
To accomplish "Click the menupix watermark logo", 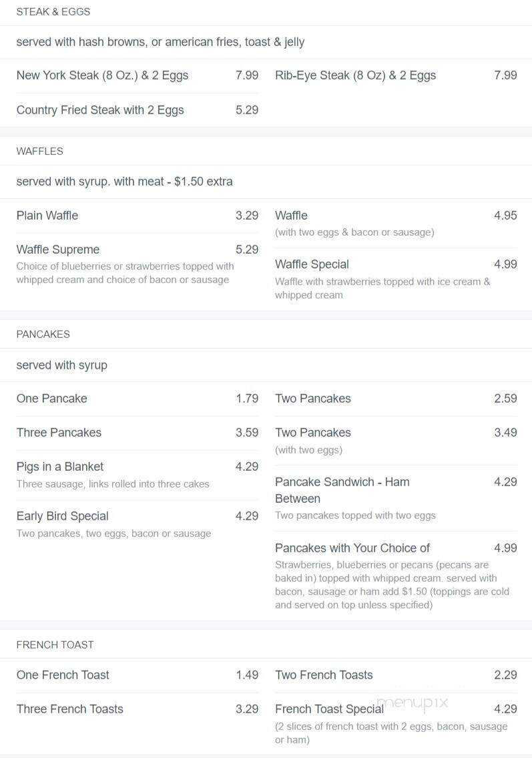I will click(x=413, y=703).
